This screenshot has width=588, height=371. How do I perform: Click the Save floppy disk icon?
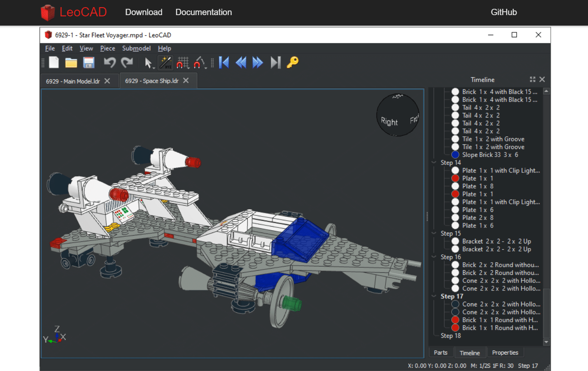(x=89, y=63)
